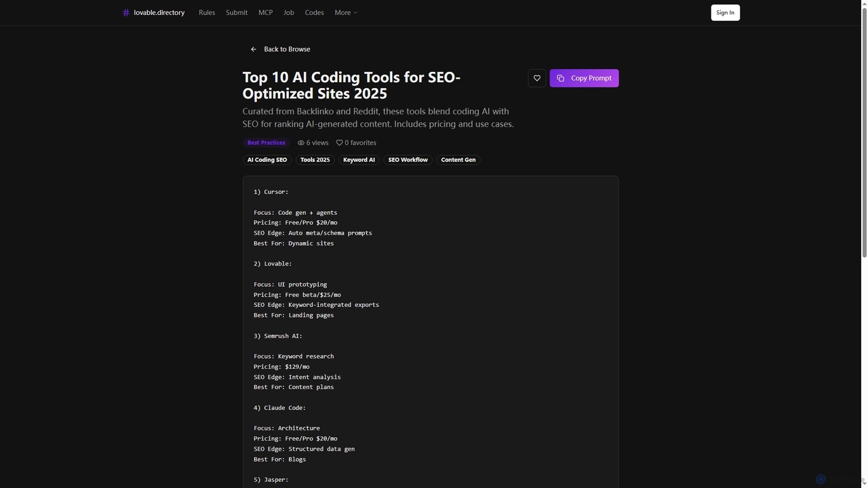Image resolution: width=868 pixels, height=488 pixels.
Task: Click the heart icon beside 0 favorites
Action: (x=340, y=143)
